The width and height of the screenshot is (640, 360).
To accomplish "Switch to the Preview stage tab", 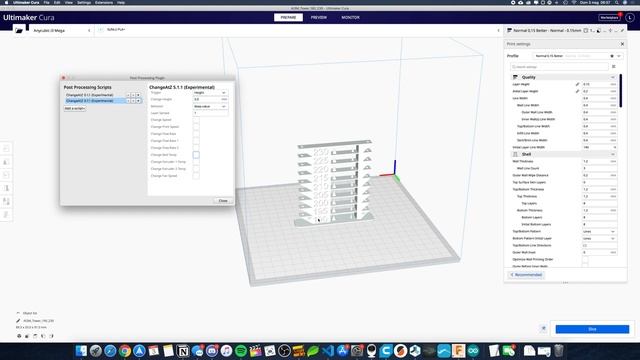I will 319,18.
